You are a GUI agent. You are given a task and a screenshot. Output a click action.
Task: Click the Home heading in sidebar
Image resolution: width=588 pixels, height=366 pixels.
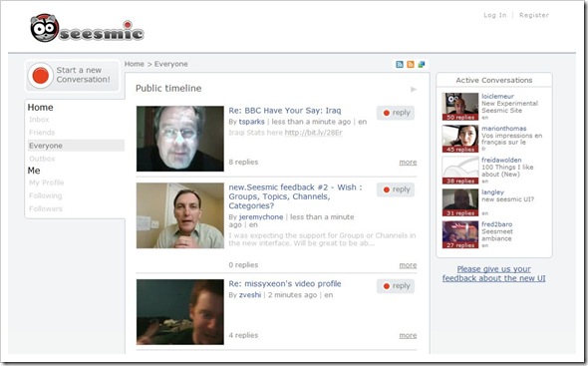[x=40, y=108]
